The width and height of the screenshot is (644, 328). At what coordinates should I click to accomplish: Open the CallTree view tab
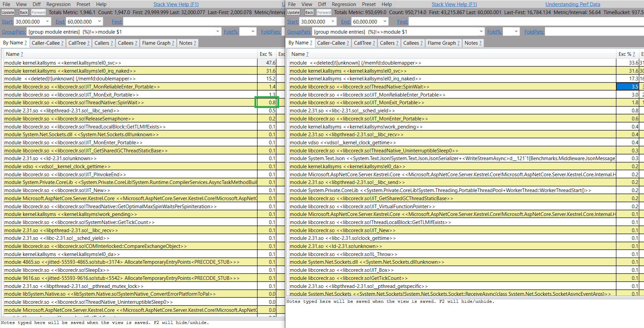(77, 43)
